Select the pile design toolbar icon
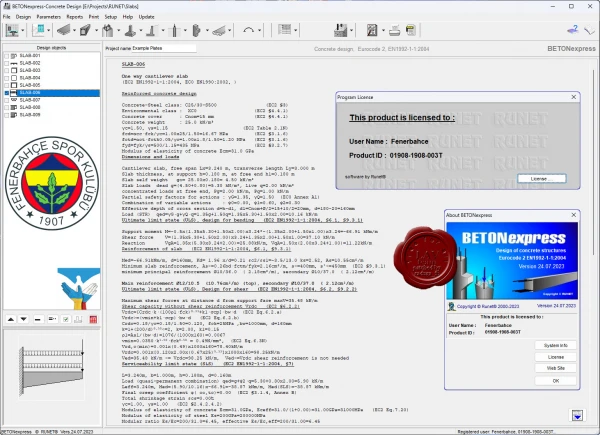Image resolution: width=600 pixels, height=435 pixels. coord(174,30)
